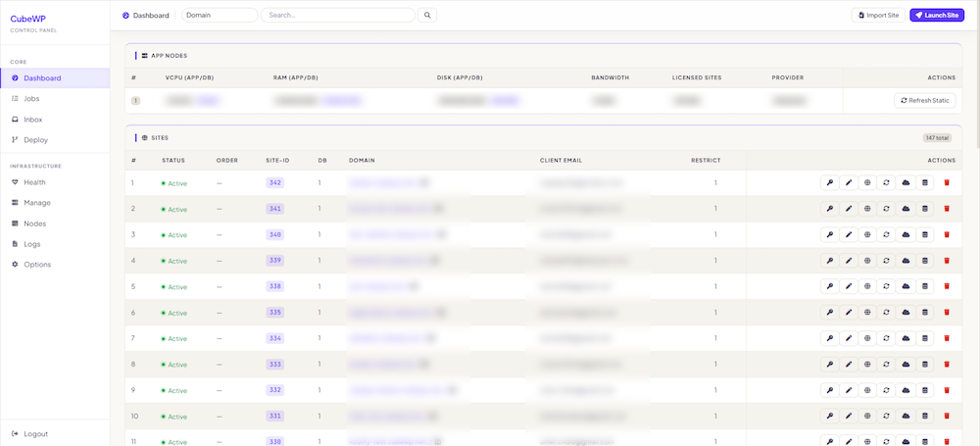Open the Inbox sidebar item
This screenshot has width=980, height=446.
(x=55, y=120)
